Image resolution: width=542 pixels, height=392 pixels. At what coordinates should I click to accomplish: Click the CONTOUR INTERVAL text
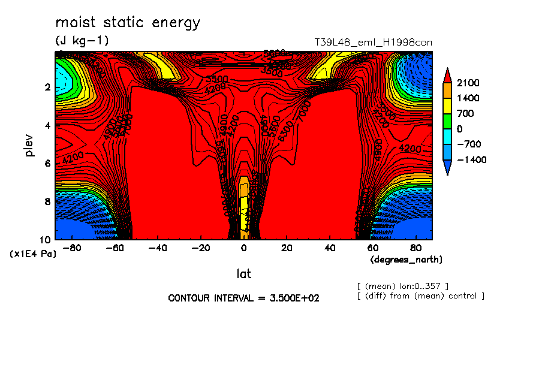(243, 298)
